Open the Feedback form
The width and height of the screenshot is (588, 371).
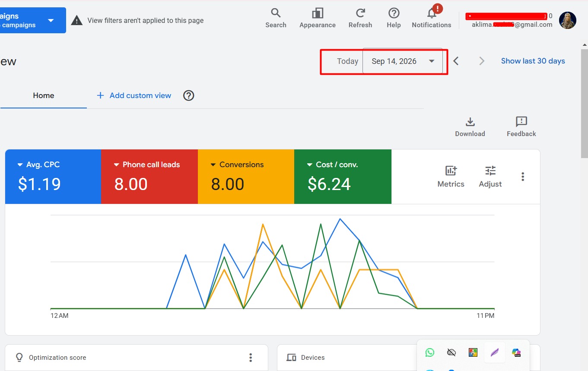click(521, 127)
